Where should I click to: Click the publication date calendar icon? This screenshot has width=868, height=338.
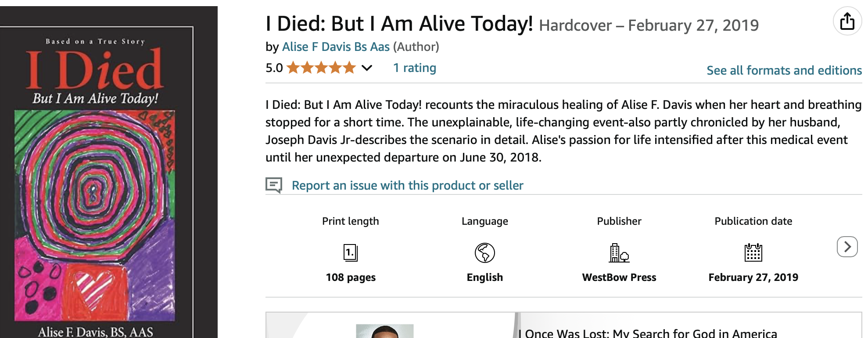tap(753, 253)
